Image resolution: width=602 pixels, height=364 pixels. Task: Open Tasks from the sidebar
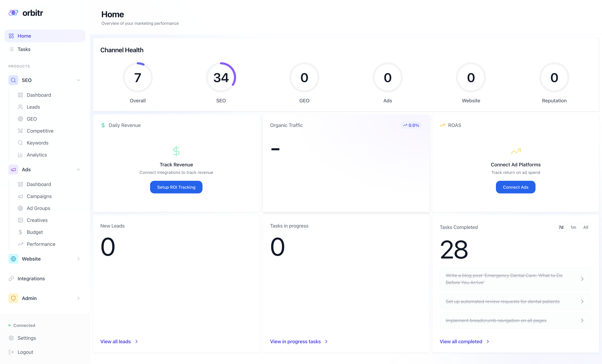pos(24,49)
